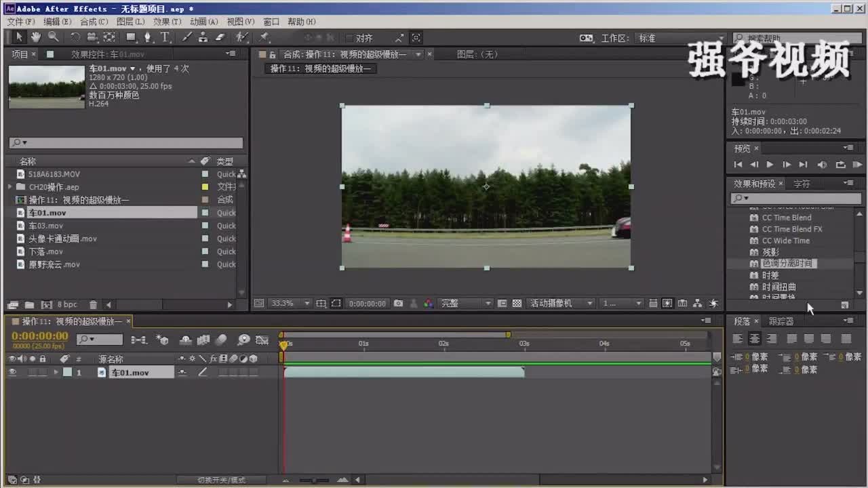Image resolution: width=868 pixels, height=488 pixels.
Task: Click the timeline current time 0:00:00:00
Action: tap(40, 336)
